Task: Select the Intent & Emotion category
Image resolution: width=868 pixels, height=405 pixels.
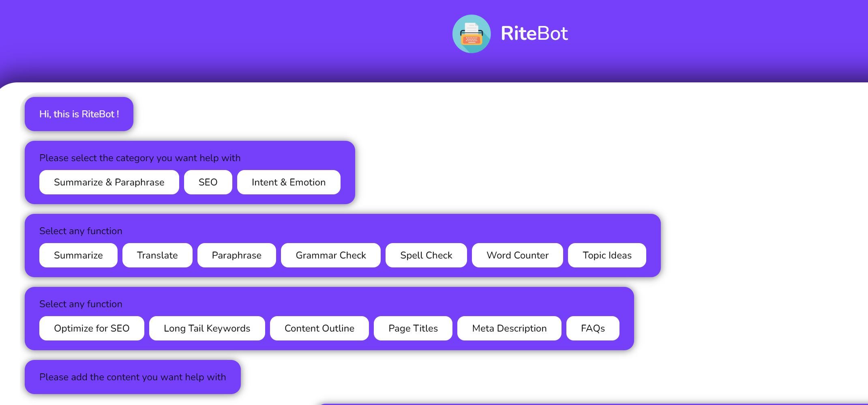Action: click(x=289, y=182)
